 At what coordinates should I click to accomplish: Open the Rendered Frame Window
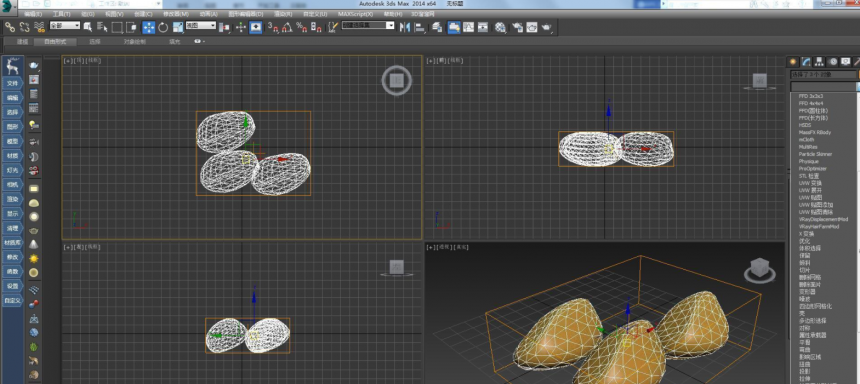coord(531,27)
